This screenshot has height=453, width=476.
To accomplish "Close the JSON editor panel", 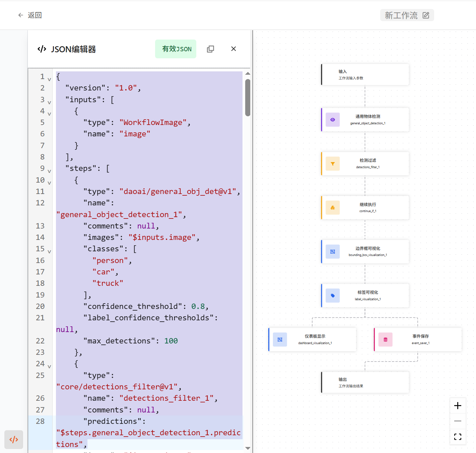I will (x=233, y=49).
